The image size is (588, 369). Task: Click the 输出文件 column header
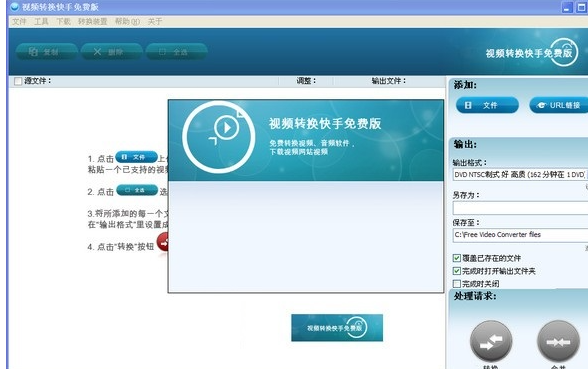click(388, 81)
